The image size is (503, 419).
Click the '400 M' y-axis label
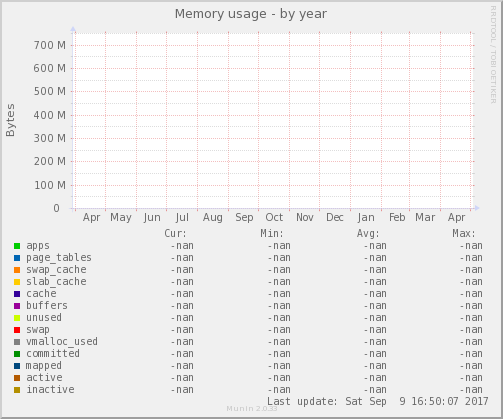[50, 115]
